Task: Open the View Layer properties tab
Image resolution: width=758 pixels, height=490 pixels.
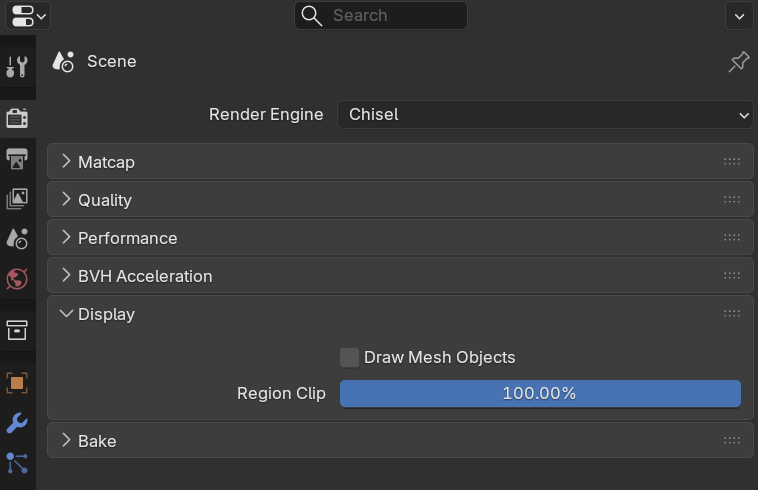Action: pos(17,199)
